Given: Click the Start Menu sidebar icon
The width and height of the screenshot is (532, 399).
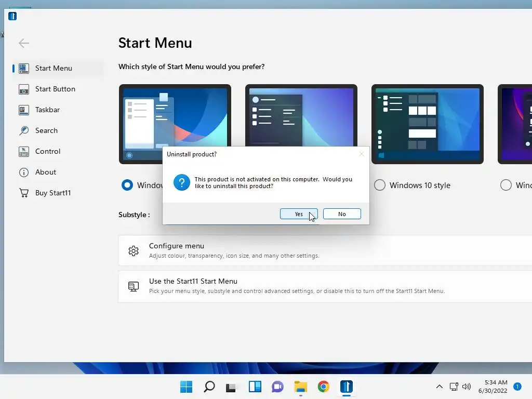Looking at the screenshot, I should pos(24,68).
